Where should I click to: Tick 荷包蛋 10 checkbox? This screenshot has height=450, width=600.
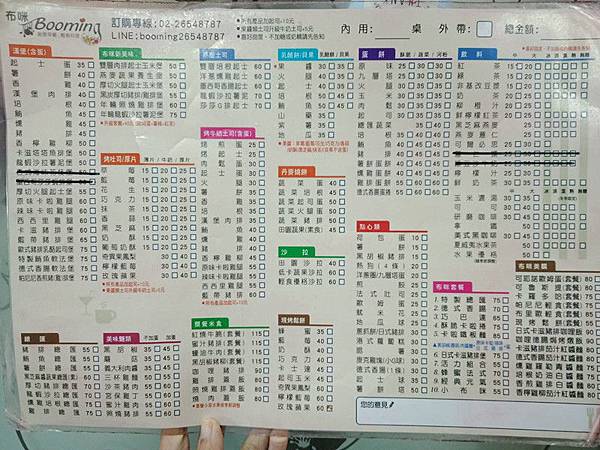(425, 238)
